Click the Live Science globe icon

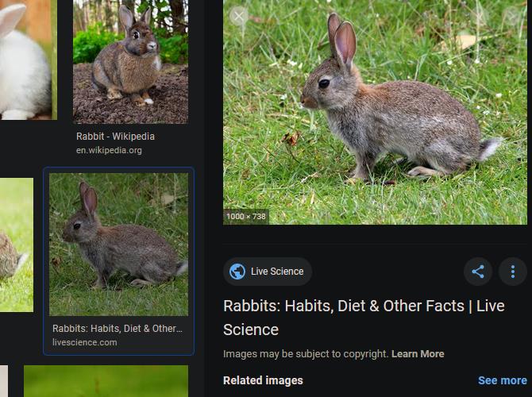(237, 272)
